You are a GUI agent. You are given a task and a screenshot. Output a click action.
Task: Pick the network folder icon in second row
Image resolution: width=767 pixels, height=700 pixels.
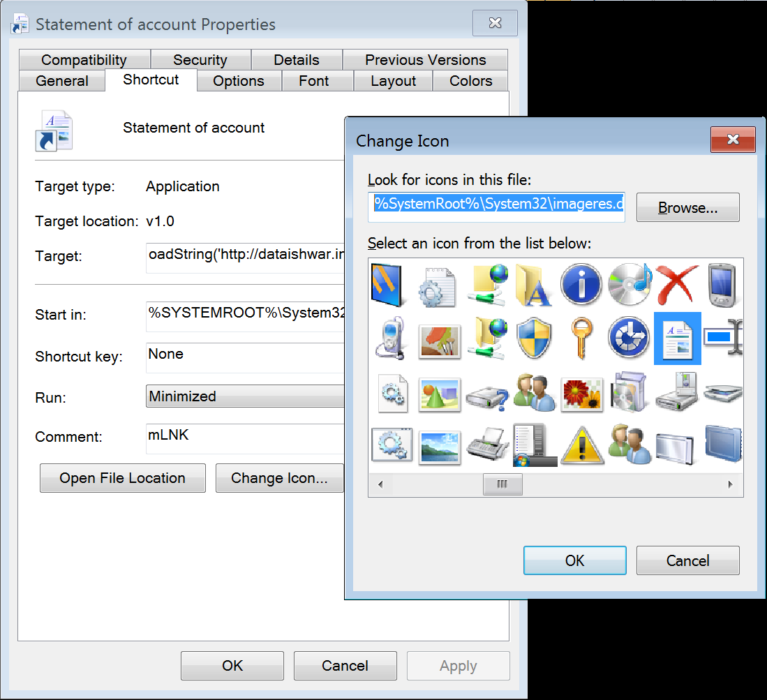point(487,338)
